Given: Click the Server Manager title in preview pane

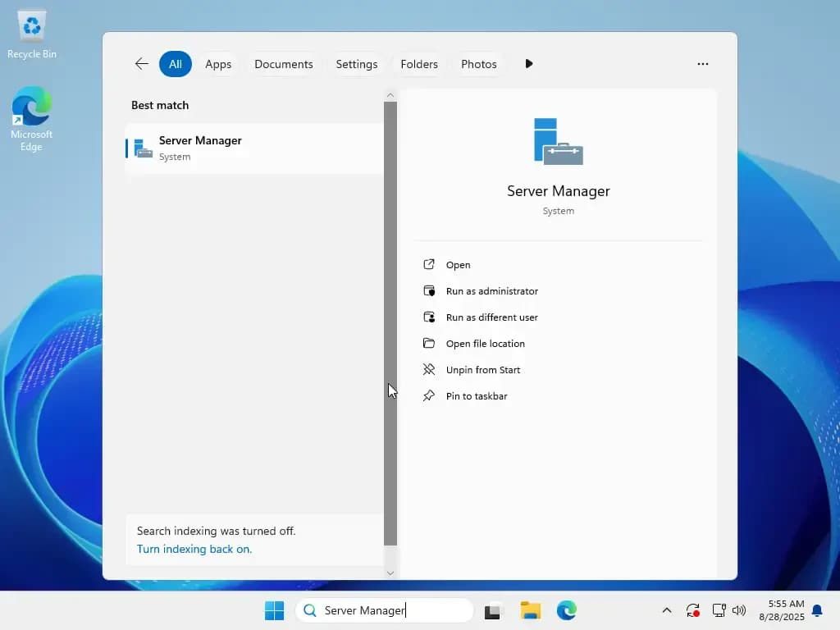Looking at the screenshot, I should click(x=558, y=191).
